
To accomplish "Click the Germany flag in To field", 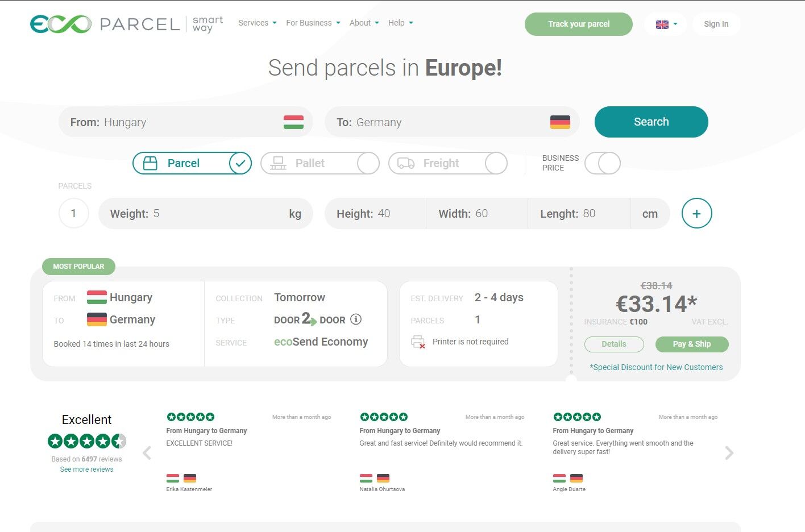I will tap(560, 122).
